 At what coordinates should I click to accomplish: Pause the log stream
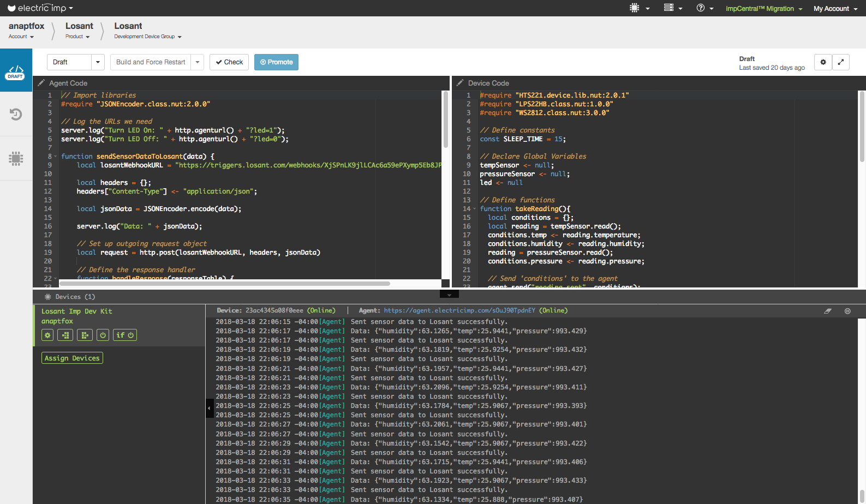847,311
